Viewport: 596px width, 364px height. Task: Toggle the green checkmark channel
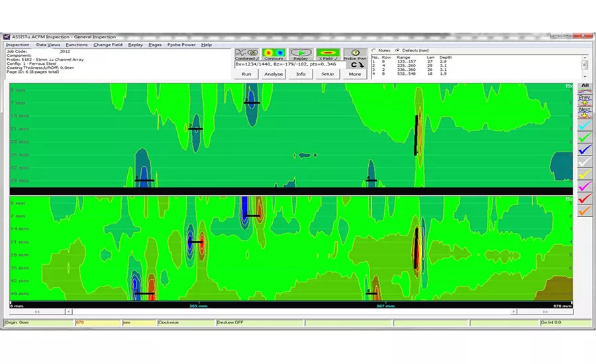[585, 137]
